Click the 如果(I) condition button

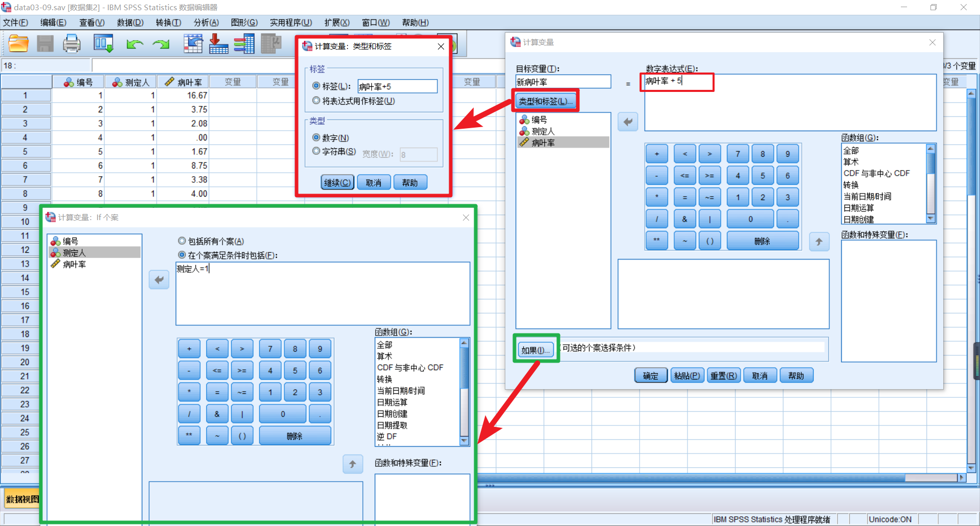click(536, 350)
